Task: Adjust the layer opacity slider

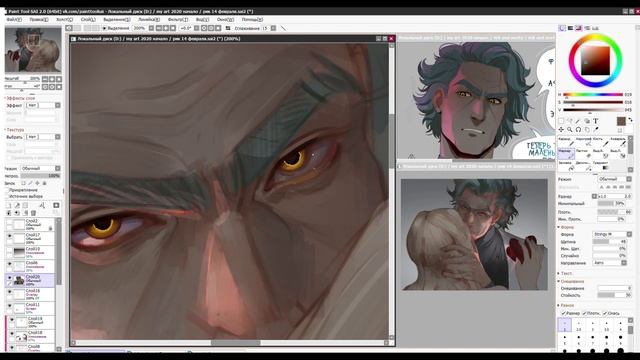Action: point(40,176)
